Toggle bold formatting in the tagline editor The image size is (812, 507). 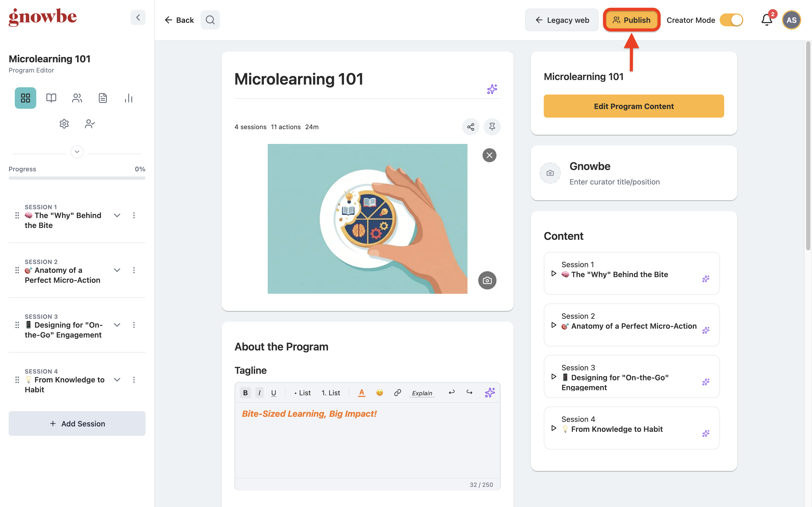click(245, 393)
